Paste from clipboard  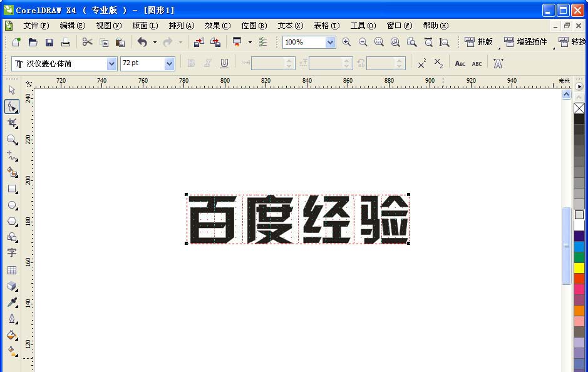point(120,43)
